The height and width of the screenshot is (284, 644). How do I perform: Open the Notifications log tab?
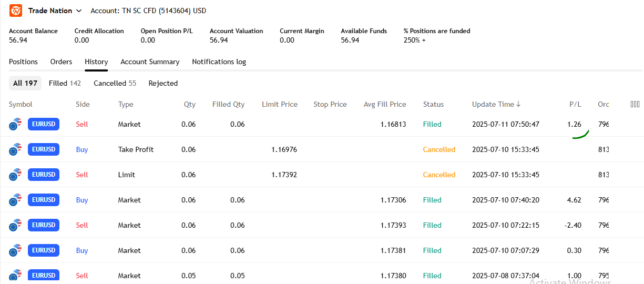[x=219, y=62]
